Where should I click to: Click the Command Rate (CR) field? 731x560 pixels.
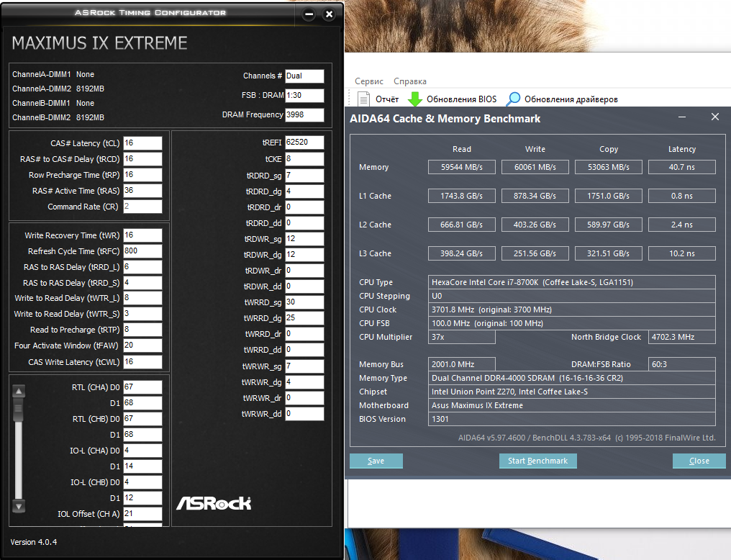[x=142, y=207]
